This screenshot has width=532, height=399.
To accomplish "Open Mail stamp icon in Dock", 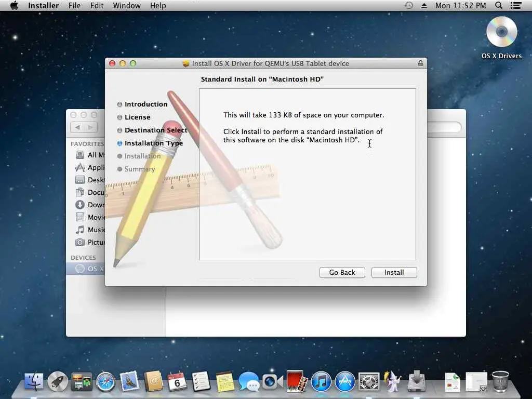I will coord(129,381).
